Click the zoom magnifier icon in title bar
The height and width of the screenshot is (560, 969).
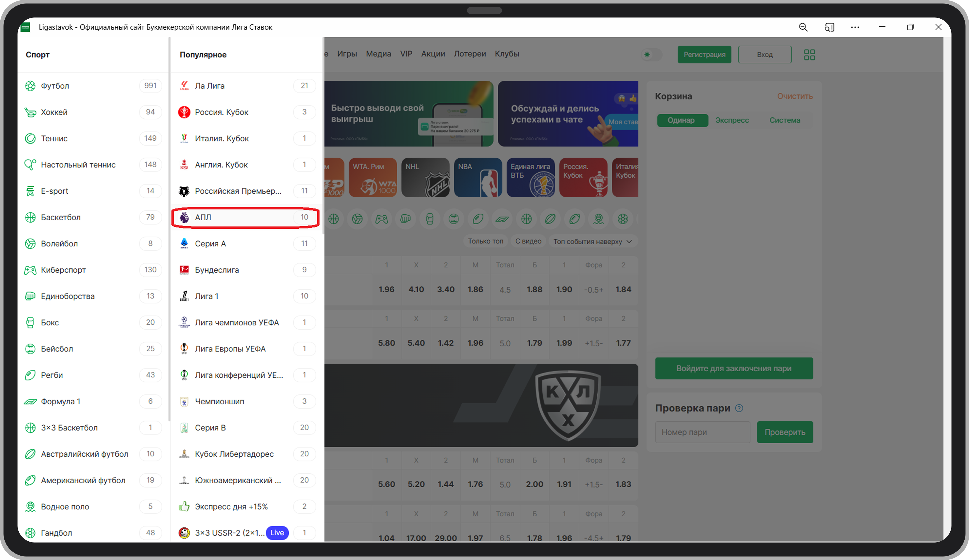[x=803, y=27]
